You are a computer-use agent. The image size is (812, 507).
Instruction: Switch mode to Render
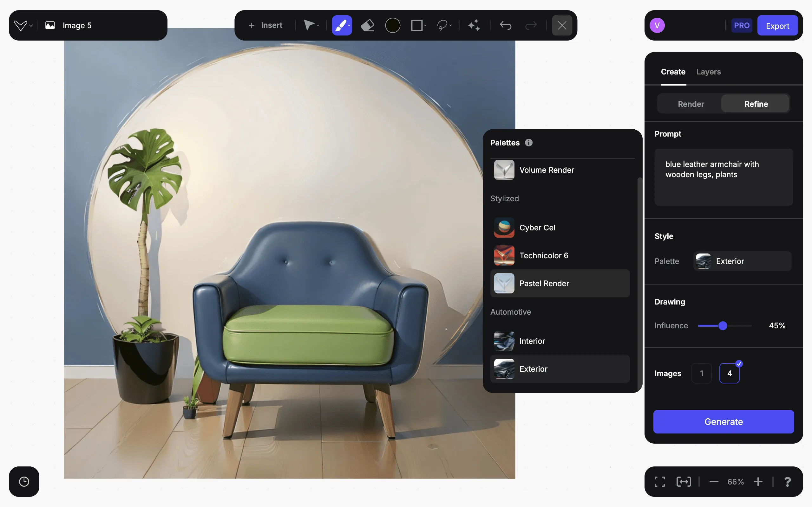point(691,104)
